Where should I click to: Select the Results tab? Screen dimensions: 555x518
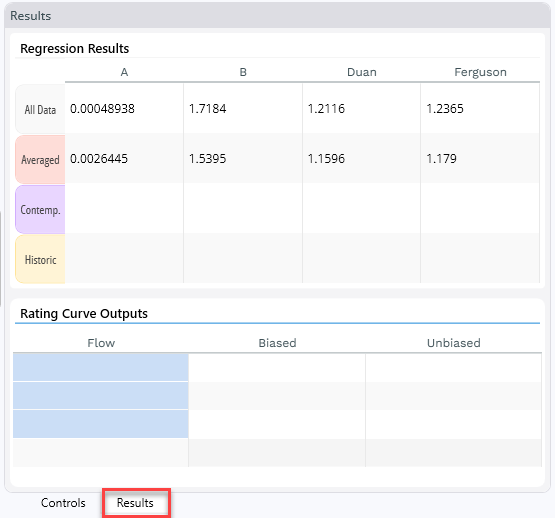click(x=135, y=502)
